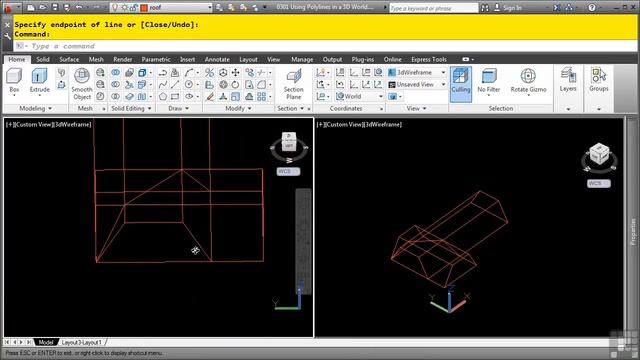Select the Parametric ribbon tab
Screen dimensions: 640x360
click(156, 60)
